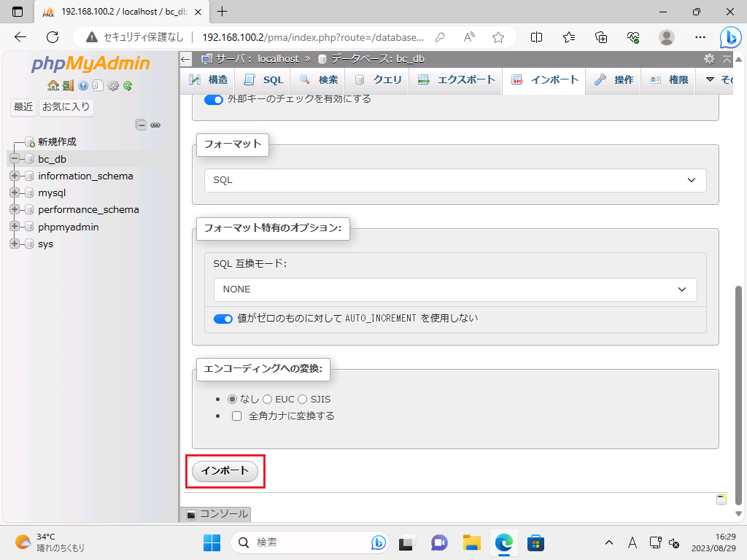Open the 構造 tab
The height and width of the screenshot is (560, 747).
pos(209,80)
